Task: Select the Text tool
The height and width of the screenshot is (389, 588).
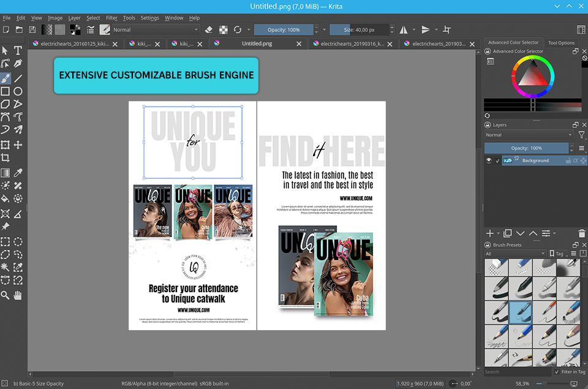Action: 18,51
